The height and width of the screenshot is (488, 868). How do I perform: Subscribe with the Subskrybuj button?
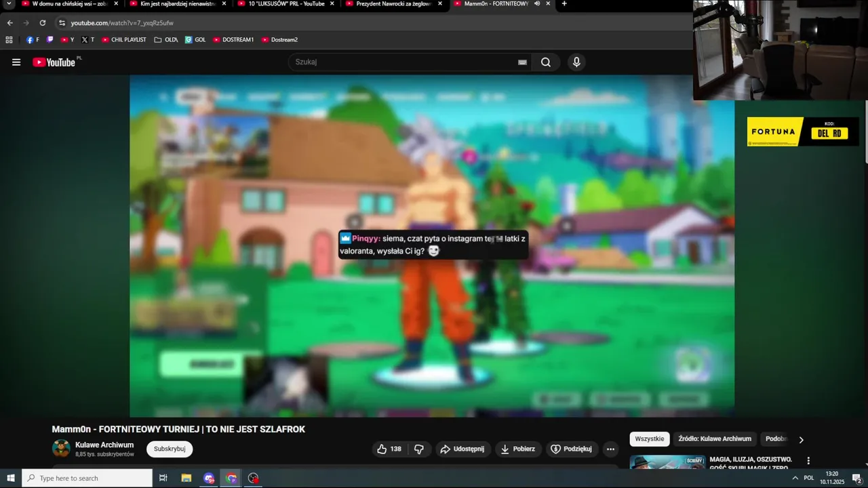pos(170,449)
